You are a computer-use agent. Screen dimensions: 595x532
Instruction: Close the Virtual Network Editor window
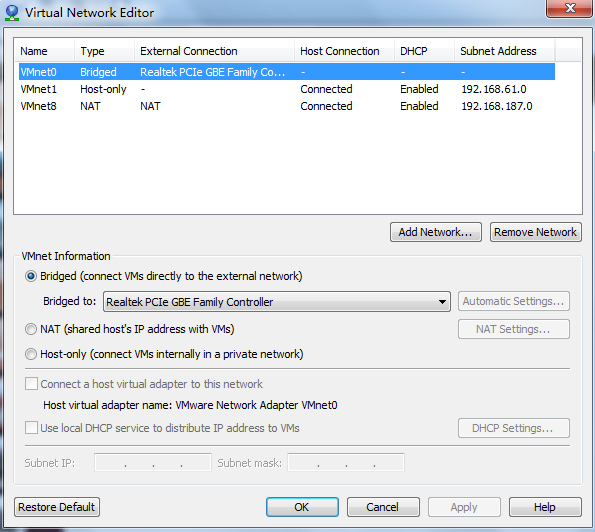(570, 8)
